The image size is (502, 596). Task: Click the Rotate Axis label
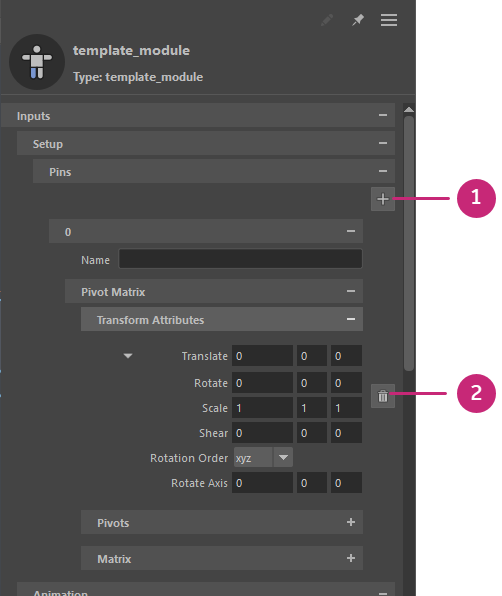[x=199, y=483]
